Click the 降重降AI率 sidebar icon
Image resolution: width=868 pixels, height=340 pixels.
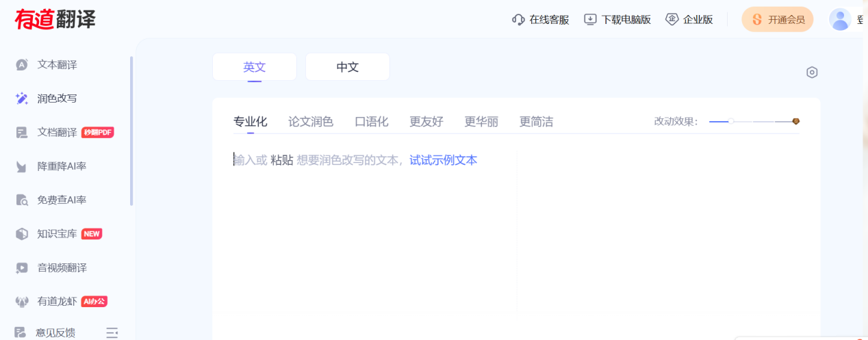(22, 166)
